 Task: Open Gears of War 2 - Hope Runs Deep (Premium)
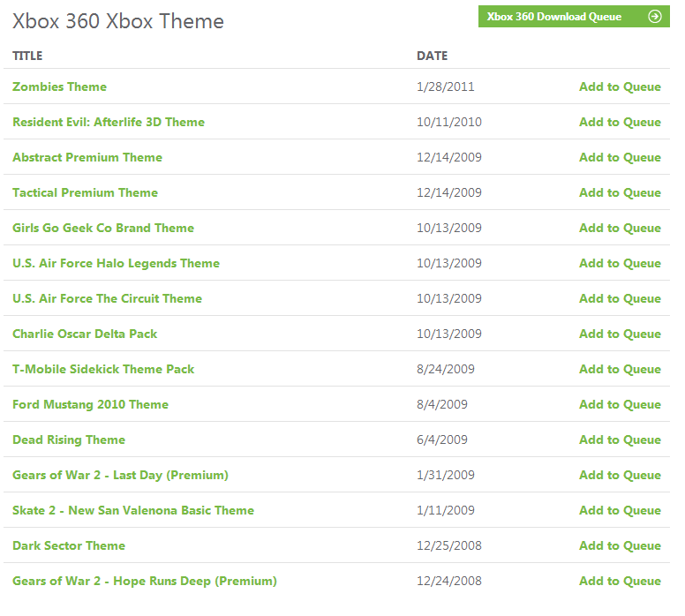145,582
